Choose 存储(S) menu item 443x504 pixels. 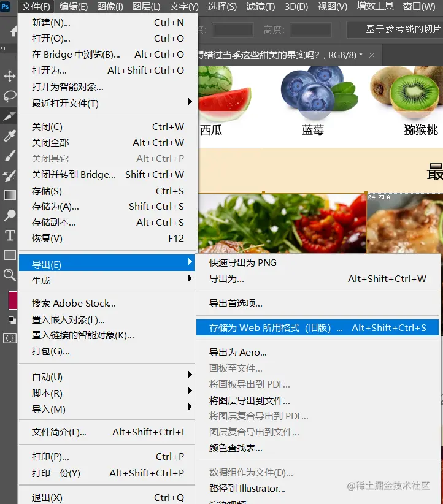coord(108,191)
